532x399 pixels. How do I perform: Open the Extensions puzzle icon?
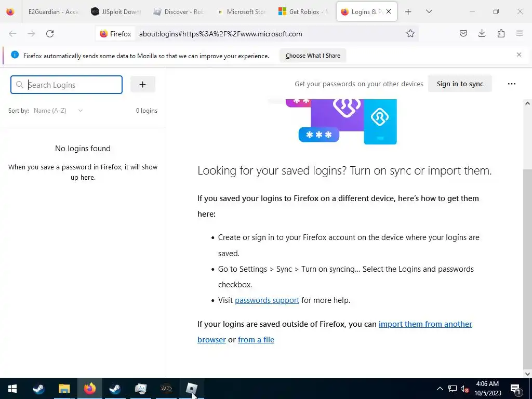[x=501, y=33]
